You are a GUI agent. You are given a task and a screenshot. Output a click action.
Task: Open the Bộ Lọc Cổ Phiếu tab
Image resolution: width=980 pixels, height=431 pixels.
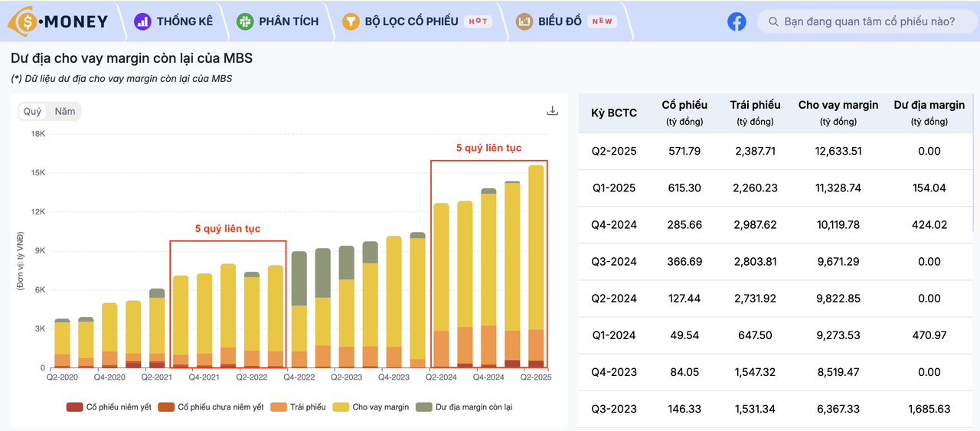click(411, 21)
